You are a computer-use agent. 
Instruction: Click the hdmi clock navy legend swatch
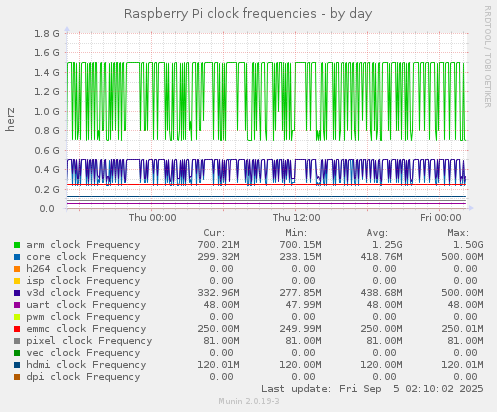tap(17, 365)
